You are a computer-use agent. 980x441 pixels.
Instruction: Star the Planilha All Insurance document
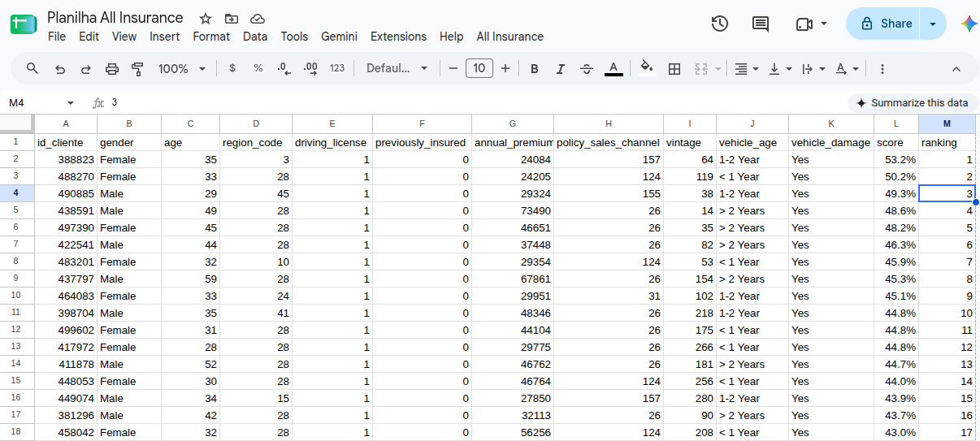tap(206, 19)
